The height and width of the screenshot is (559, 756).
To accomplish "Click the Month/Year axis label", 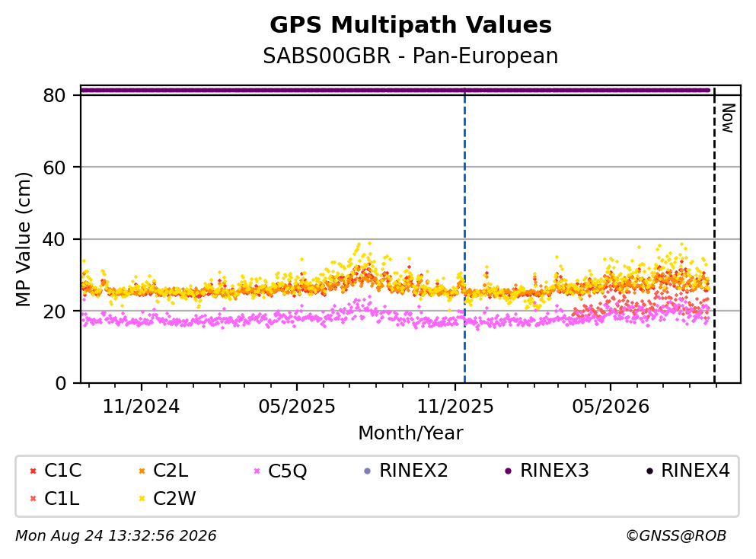I will point(411,433).
